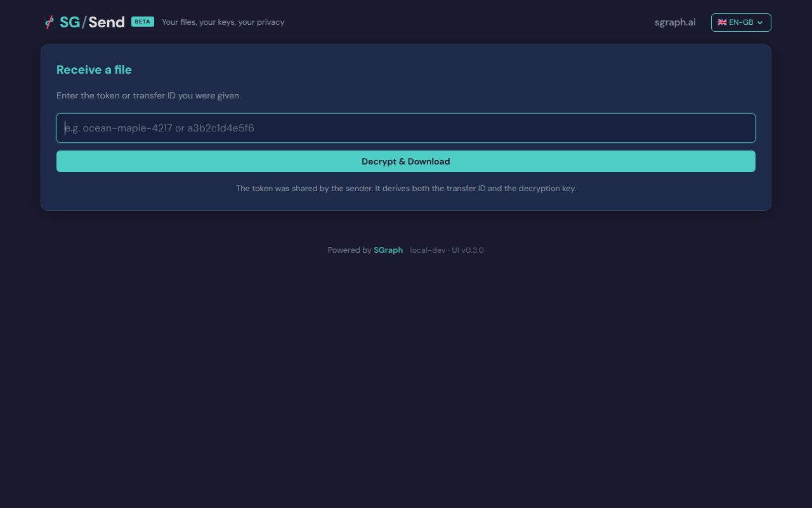Follow the SGraph link in the footer
Screen dimensions: 812x508
(388, 250)
